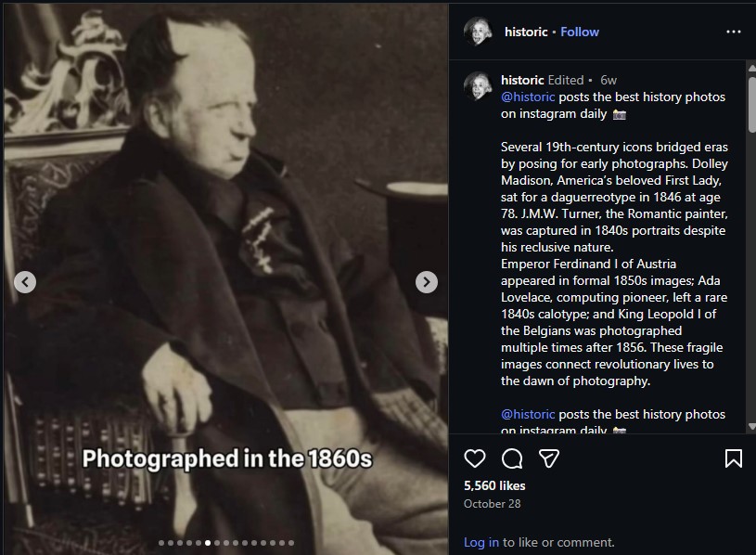Jump to first carousel dot indicator
Viewport: 756px width, 555px height.
click(x=161, y=543)
